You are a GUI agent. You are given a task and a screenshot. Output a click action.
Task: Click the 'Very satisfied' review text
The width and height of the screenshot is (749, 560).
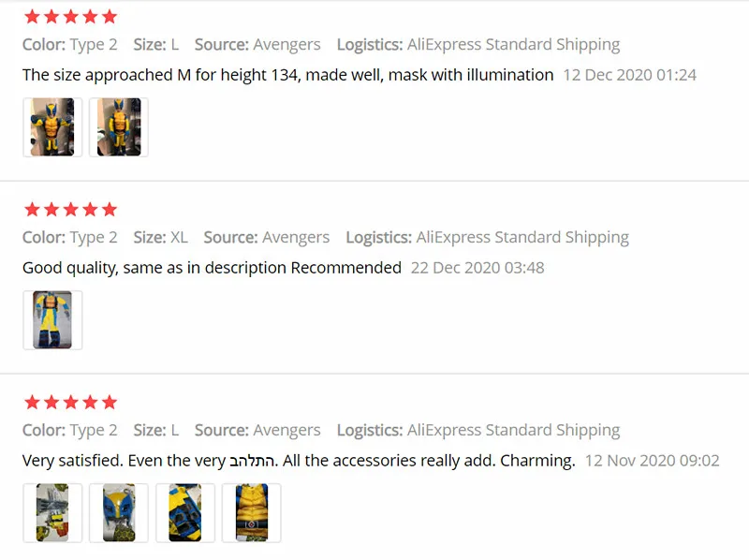tap(299, 461)
